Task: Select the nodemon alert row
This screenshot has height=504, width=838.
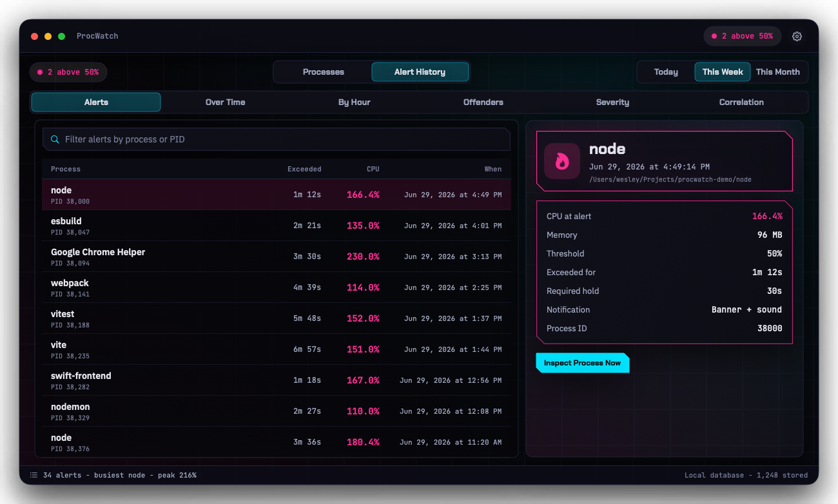Action: (x=277, y=411)
